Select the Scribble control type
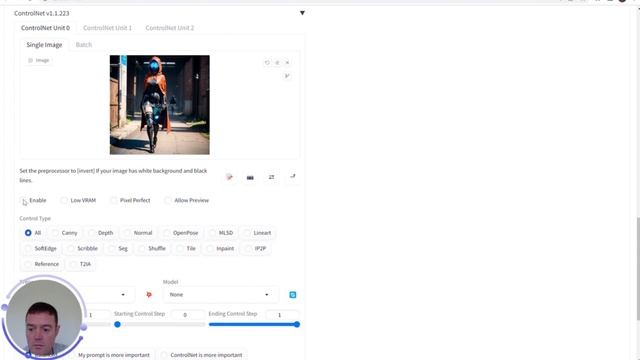The height and width of the screenshot is (360, 640). [x=83, y=248]
